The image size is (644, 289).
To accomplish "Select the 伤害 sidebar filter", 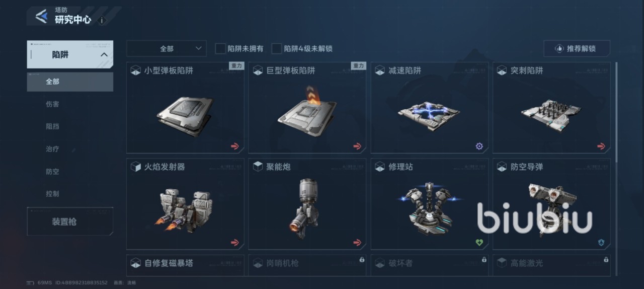I will click(52, 104).
